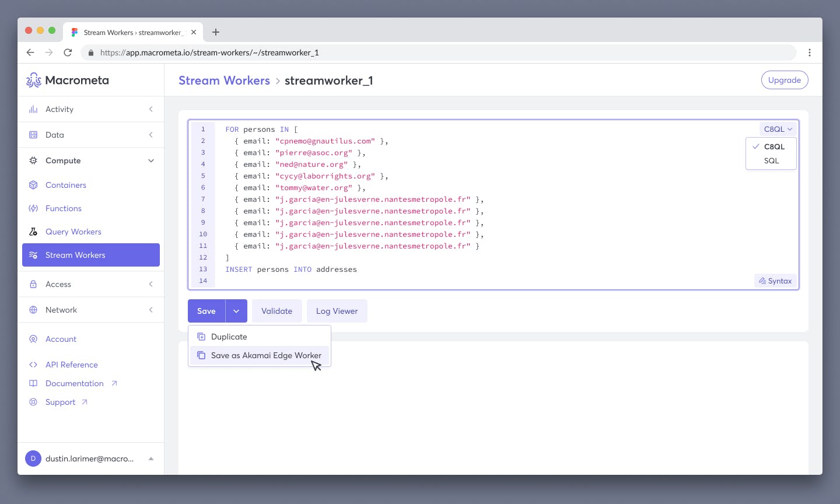Go to Stream Workers breadcrumb link

pos(224,80)
